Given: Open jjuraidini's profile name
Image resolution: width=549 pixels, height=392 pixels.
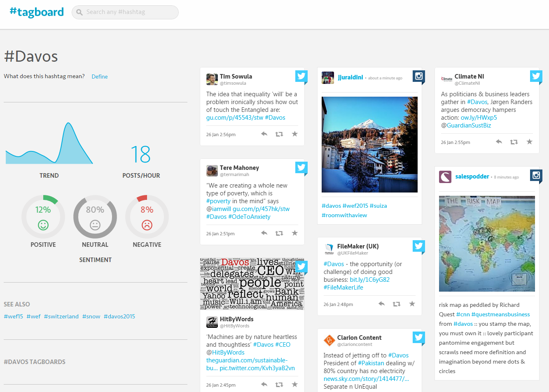Looking at the screenshot, I should click(350, 77).
